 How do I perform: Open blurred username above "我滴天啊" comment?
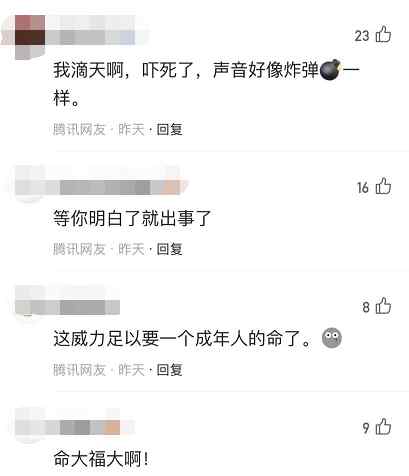[x=90, y=37]
